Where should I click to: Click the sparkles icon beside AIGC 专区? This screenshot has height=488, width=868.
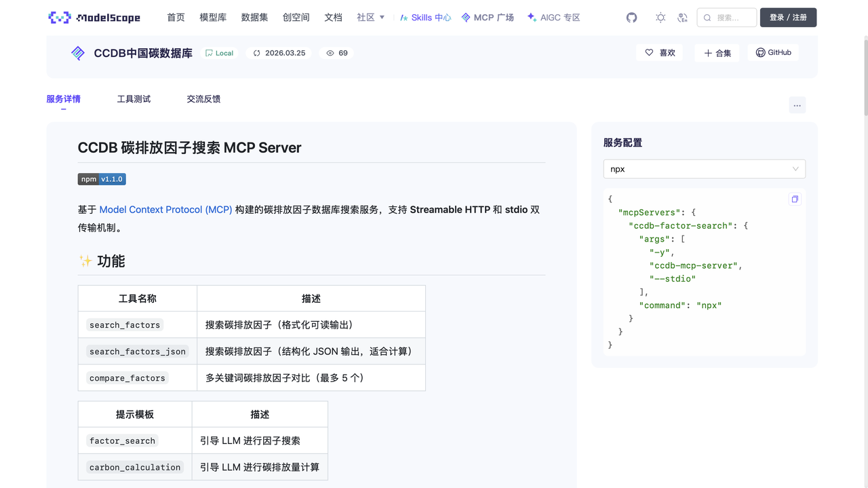(x=532, y=18)
